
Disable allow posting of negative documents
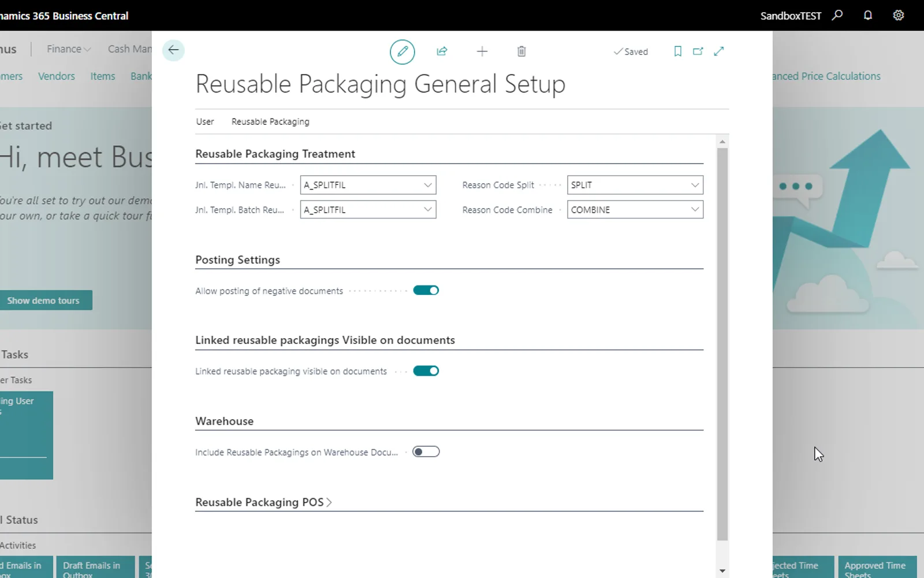426,290
